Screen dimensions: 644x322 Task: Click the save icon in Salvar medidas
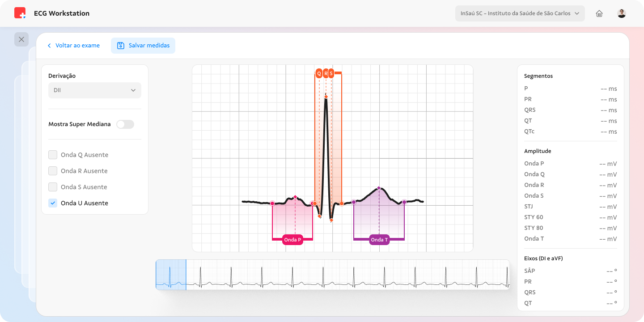click(x=121, y=45)
